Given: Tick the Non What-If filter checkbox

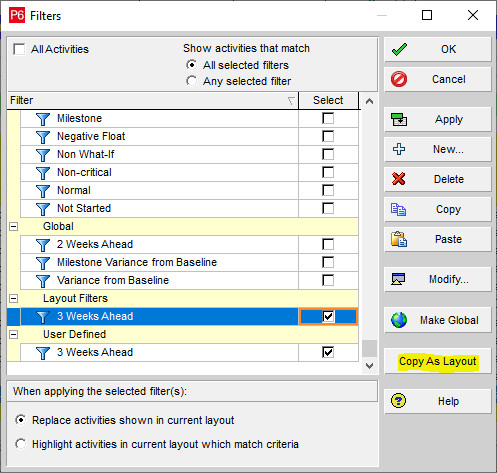Looking at the screenshot, I should (x=328, y=154).
